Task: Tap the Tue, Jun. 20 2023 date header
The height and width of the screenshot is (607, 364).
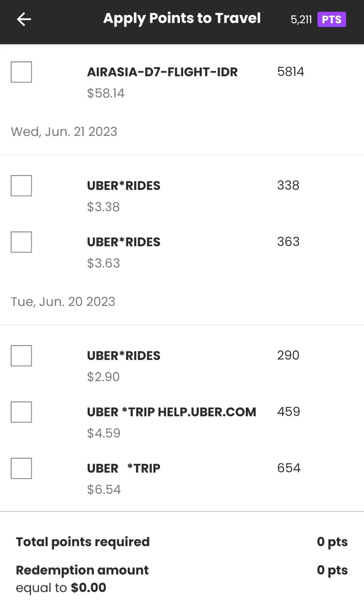Action: (63, 302)
